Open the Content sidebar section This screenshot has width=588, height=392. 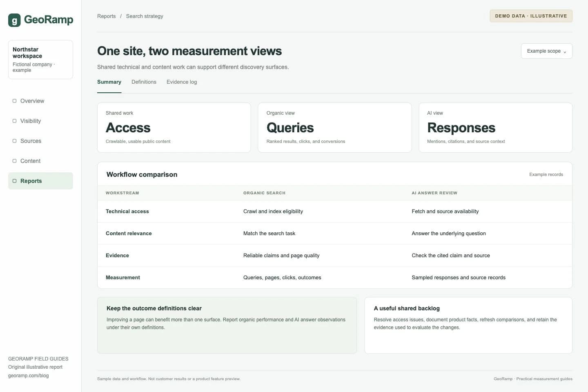coord(40,161)
